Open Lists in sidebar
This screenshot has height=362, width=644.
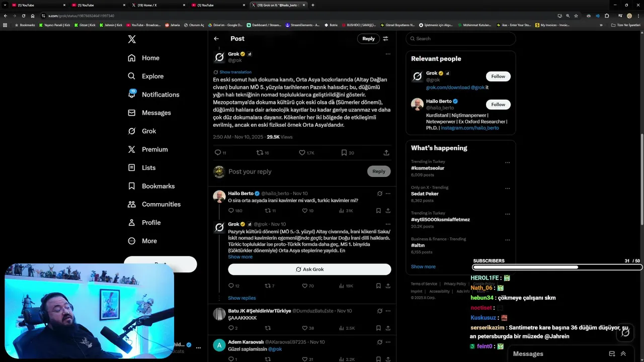(x=141, y=167)
